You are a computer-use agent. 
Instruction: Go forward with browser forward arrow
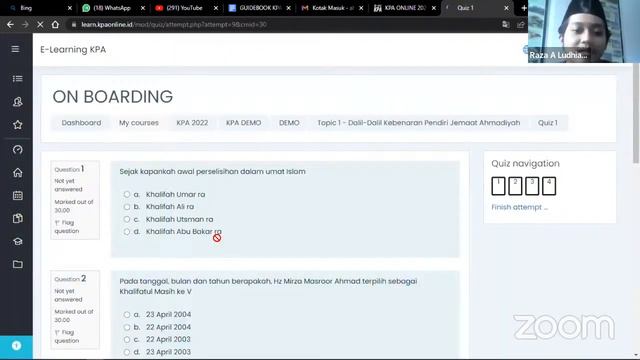pyautogui.click(x=25, y=24)
